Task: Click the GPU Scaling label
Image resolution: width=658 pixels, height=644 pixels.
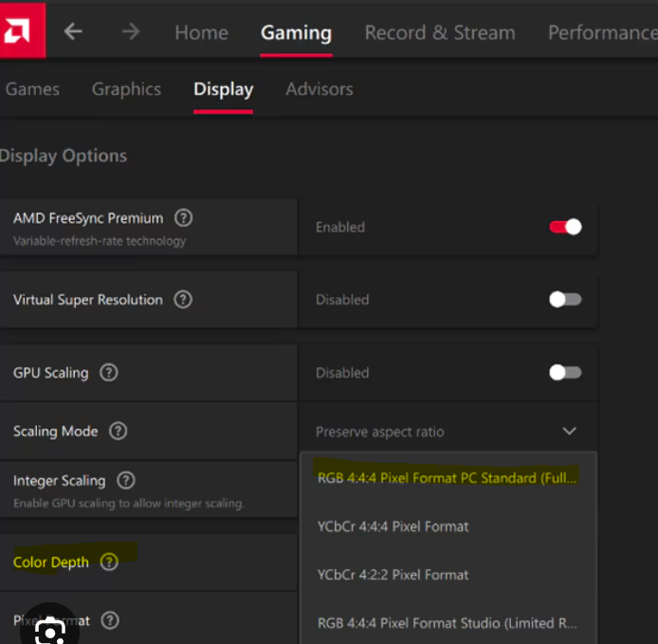Action: tap(51, 373)
